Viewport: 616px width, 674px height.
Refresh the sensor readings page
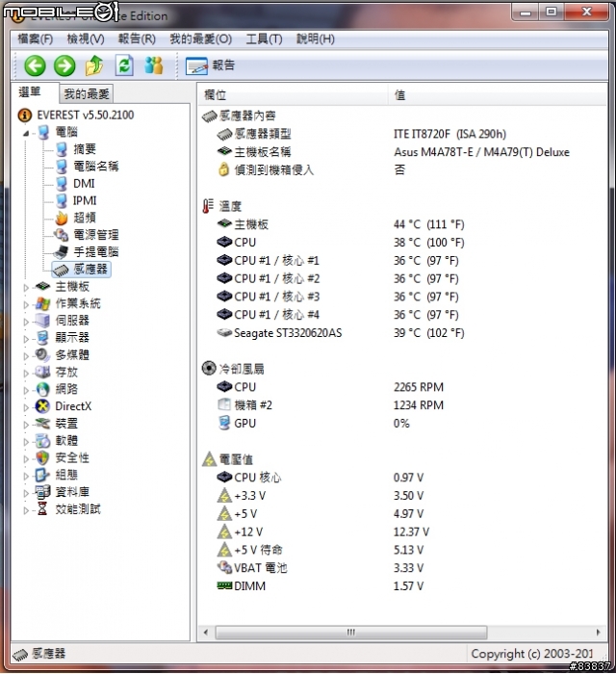pos(124,65)
